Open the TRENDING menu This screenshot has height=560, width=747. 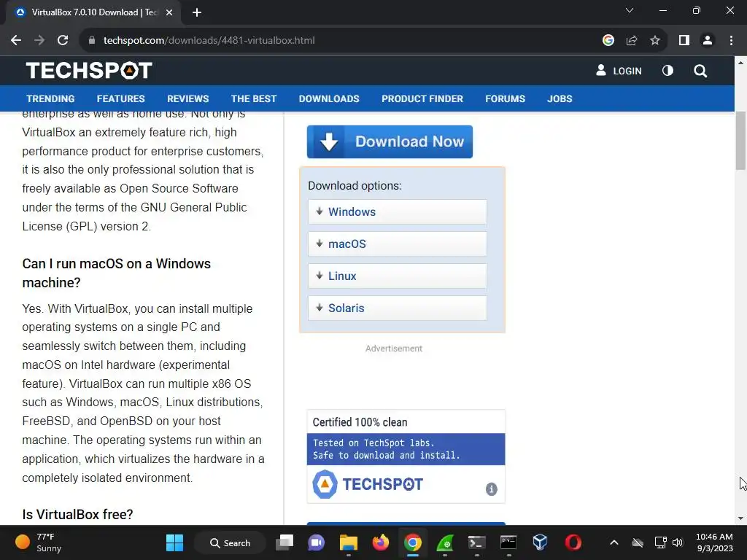pyautogui.click(x=50, y=98)
